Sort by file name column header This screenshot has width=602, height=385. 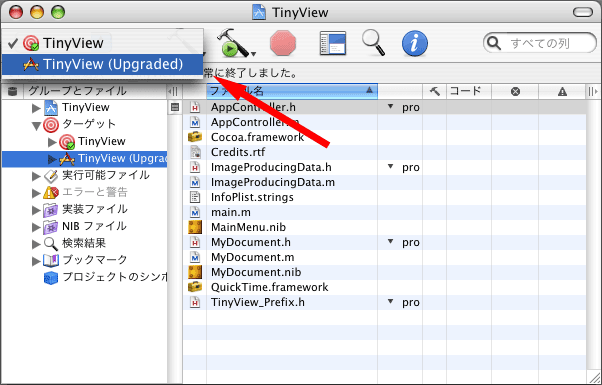292,91
